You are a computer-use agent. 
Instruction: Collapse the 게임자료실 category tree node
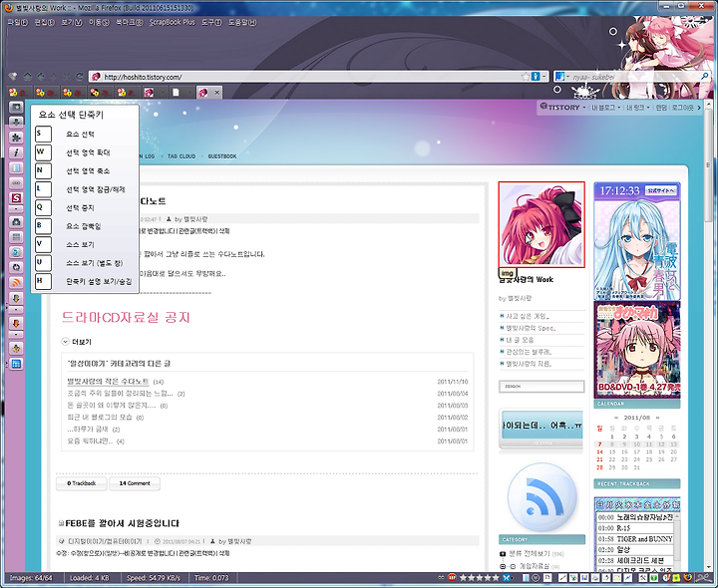pos(503,566)
